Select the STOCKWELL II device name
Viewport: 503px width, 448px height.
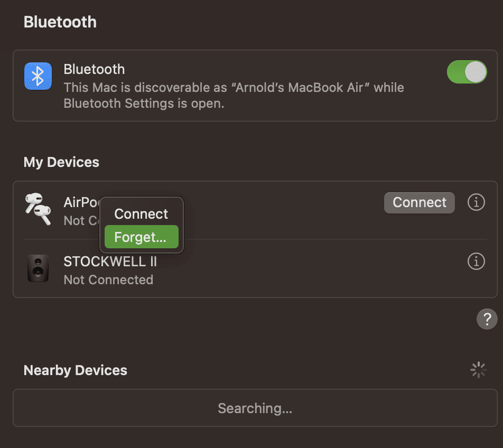pyautogui.click(x=110, y=262)
